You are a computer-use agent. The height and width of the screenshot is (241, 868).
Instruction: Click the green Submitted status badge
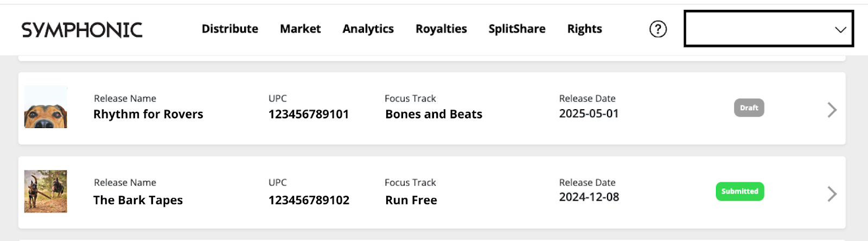tap(740, 191)
